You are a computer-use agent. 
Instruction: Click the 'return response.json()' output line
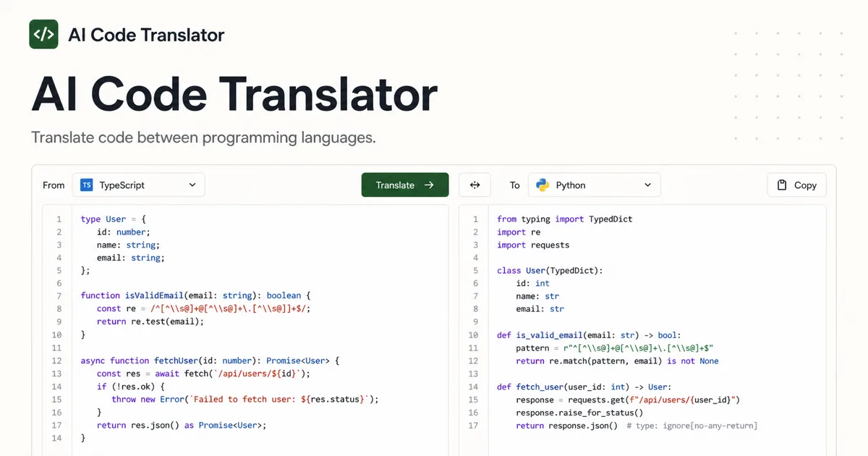pos(637,426)
